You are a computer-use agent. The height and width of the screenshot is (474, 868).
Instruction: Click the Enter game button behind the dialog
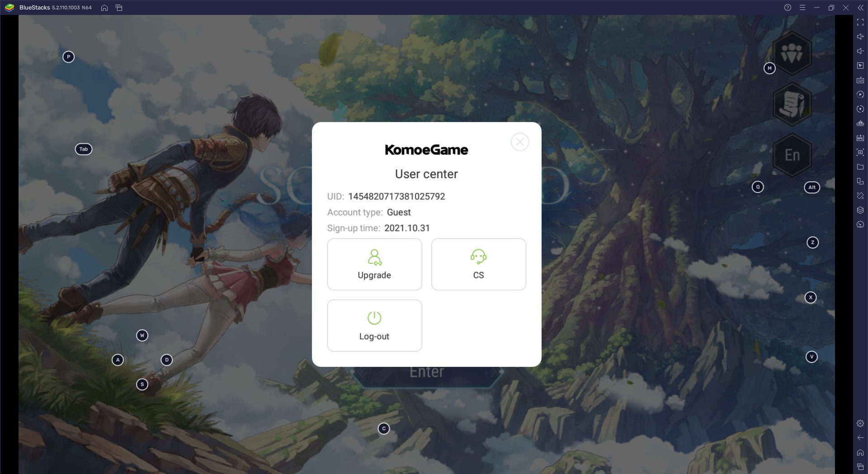tap(427, 372)
